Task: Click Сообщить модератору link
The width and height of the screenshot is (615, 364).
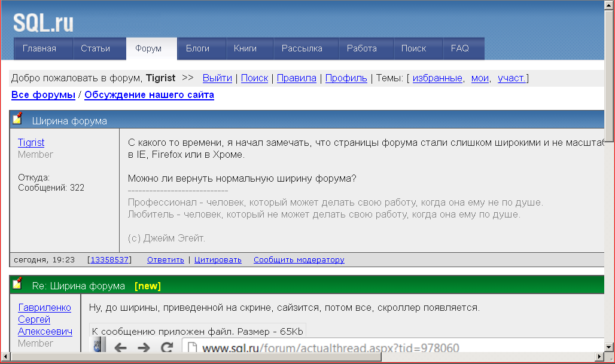Action: [299, 260]
